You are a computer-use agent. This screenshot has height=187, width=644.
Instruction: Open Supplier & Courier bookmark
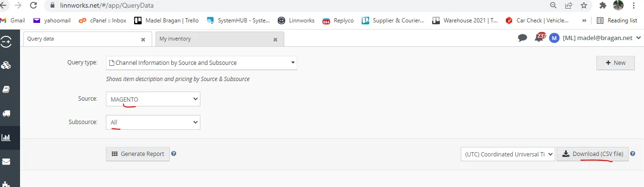393,21
